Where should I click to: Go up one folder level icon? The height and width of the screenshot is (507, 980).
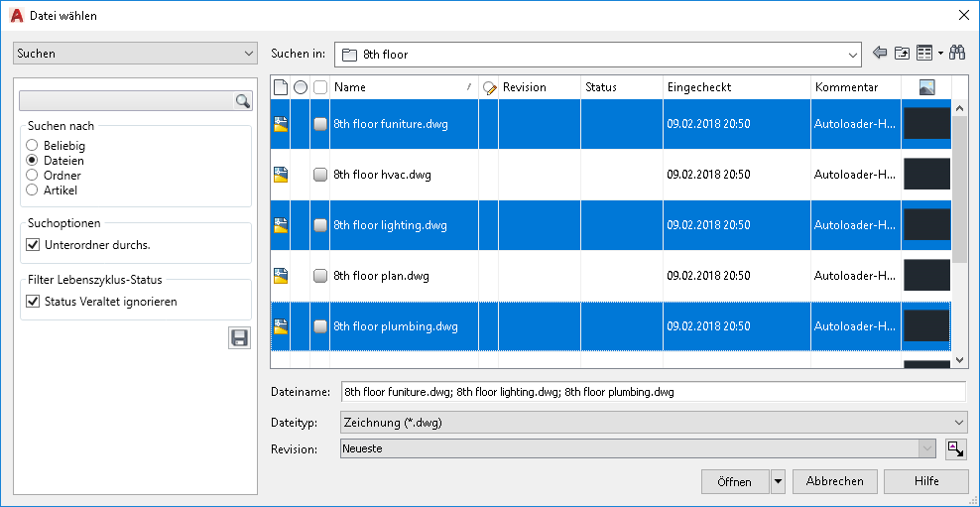902,54
